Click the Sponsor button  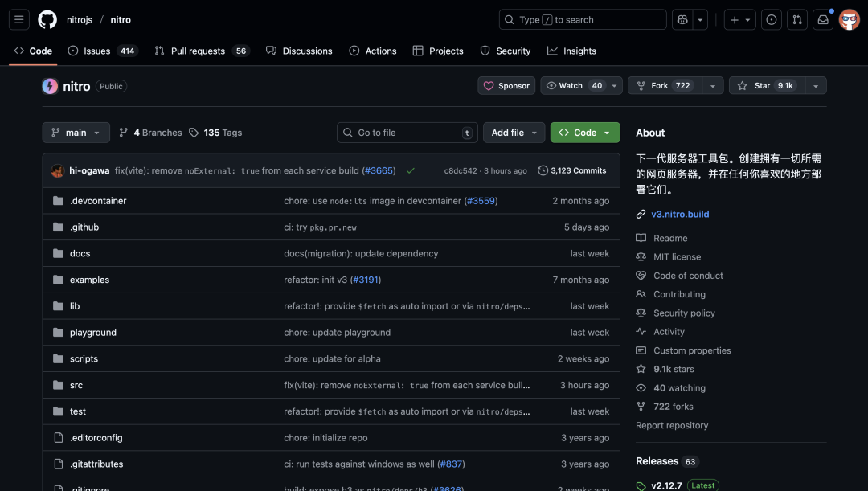pos(506,86)
